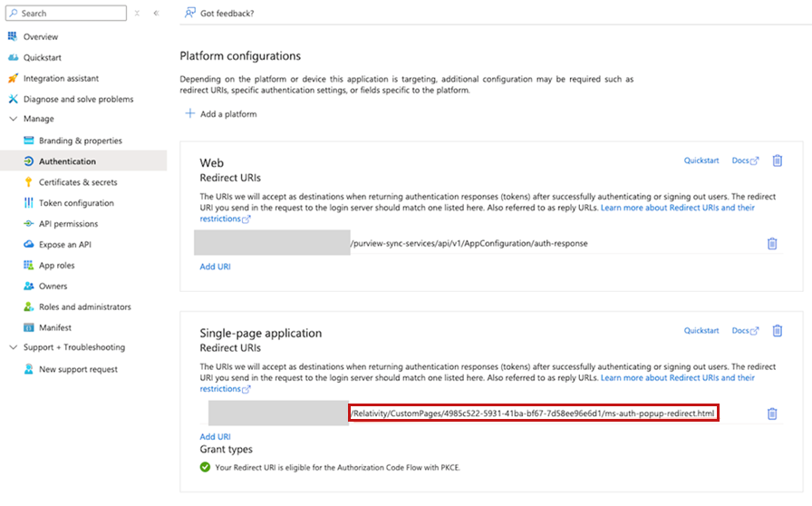Collapse the Support + Troubleshooting section
Image resolution: width=812 pixels, height=506 pixels.
[14, 347]
